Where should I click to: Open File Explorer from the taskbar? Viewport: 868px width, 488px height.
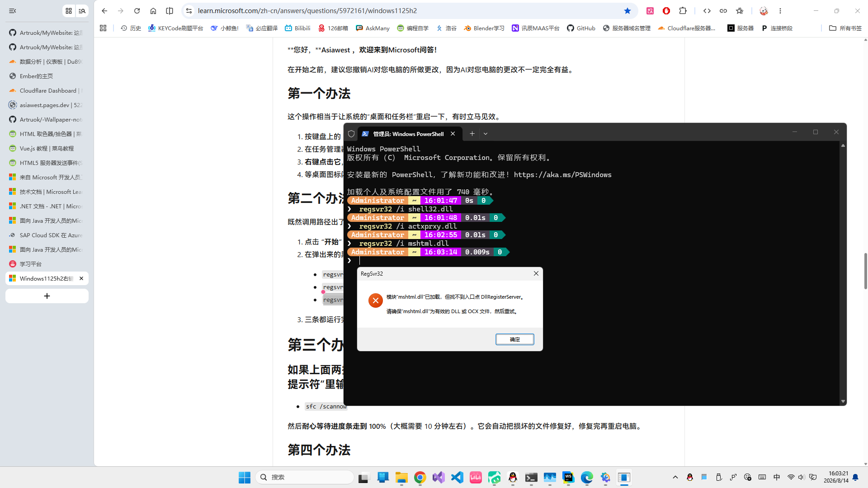coord(401,477)
